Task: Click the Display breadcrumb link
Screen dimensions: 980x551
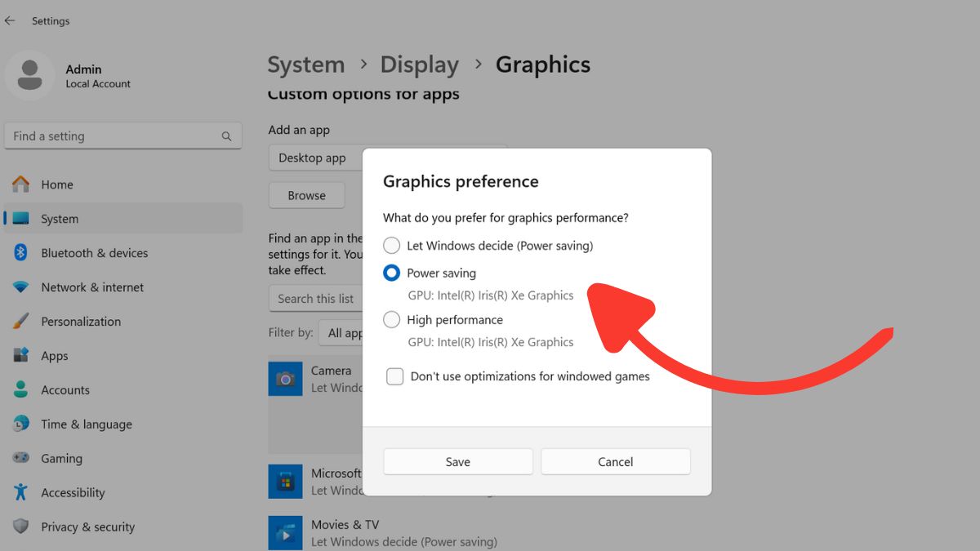Action: point(420,64)
